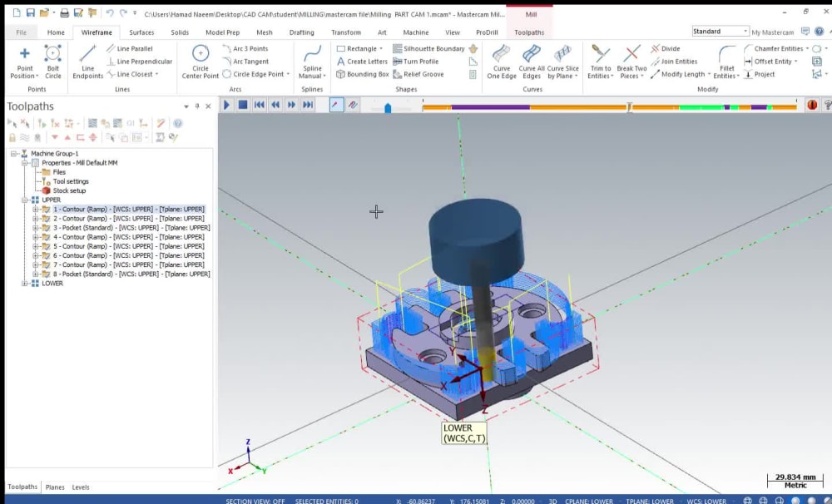Start toolpath playback with the play button
Screen dimensions: 832x504
click(x=225, y=105)
